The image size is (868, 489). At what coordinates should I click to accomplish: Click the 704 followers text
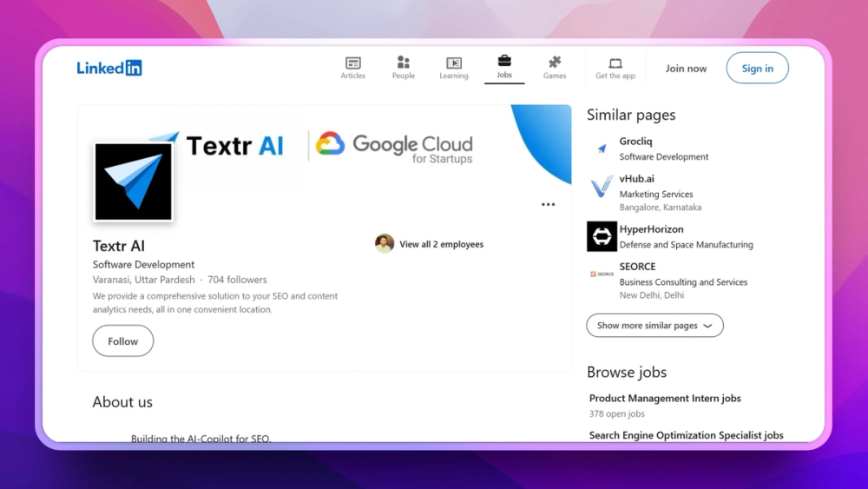tap(237, 280)
